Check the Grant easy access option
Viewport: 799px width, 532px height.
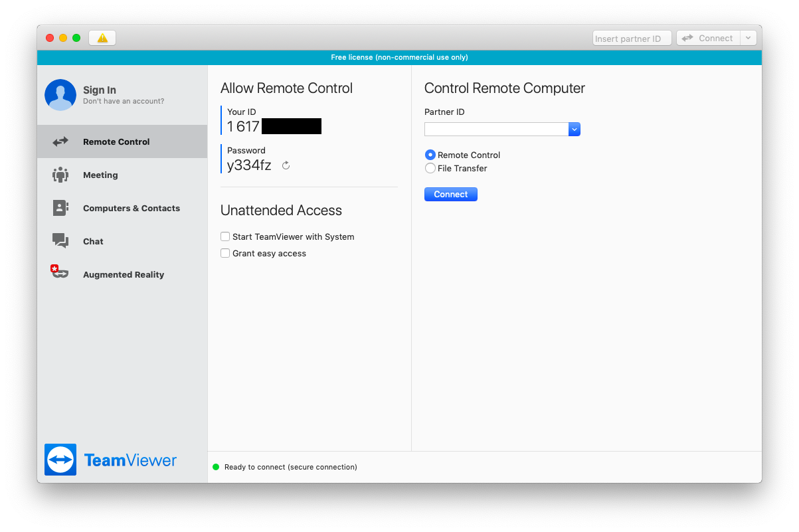[225, 253]
